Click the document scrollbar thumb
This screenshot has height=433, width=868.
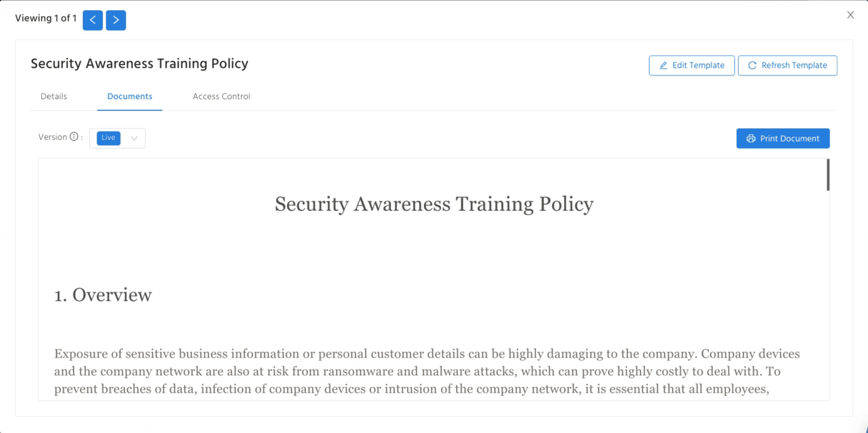pos(828,174)
